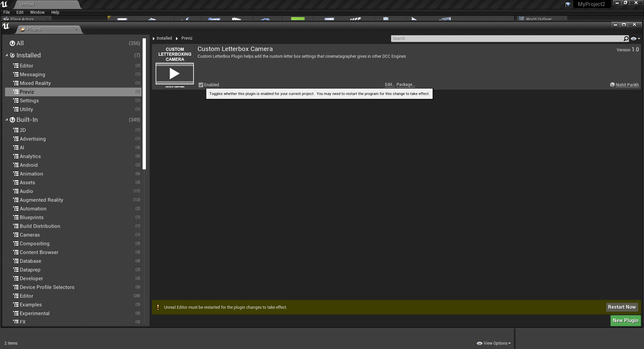Select the Developer category

coord(73,279)
